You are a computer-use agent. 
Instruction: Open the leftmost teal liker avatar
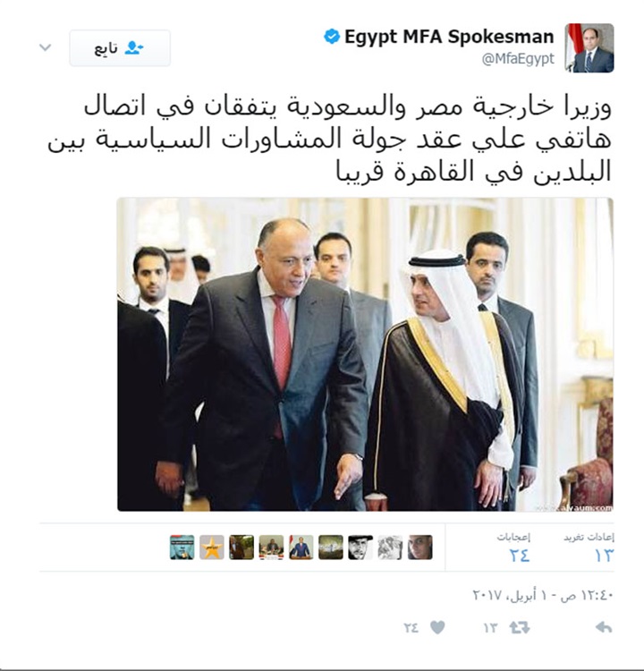[x=182, y=547]
